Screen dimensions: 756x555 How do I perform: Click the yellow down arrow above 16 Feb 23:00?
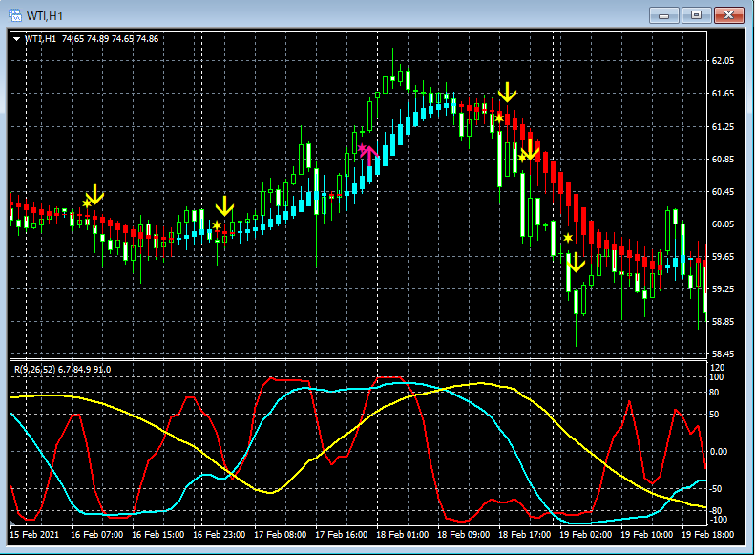click(x=224, y=206)
